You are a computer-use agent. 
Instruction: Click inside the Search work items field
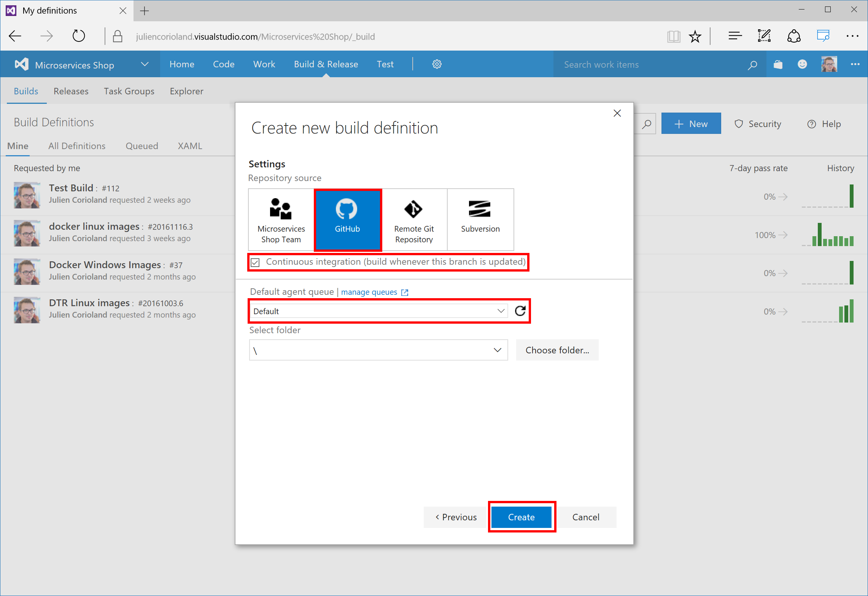[x=628, y=64]
